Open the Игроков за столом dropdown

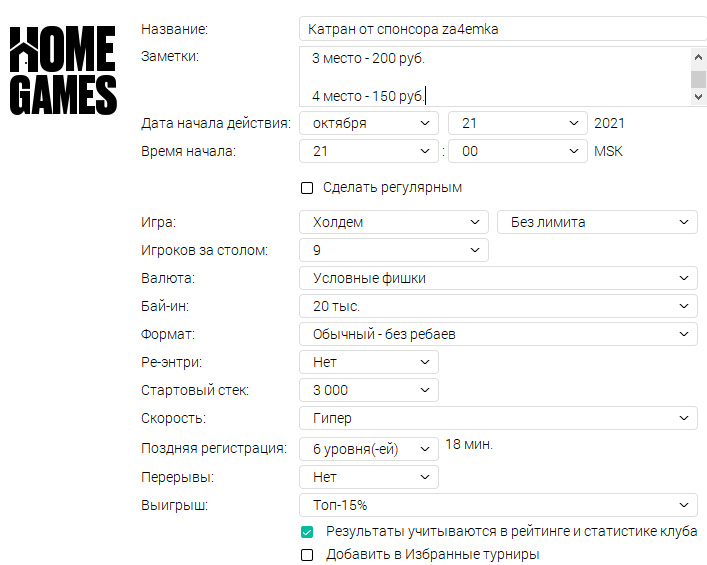tap(394, 250)
